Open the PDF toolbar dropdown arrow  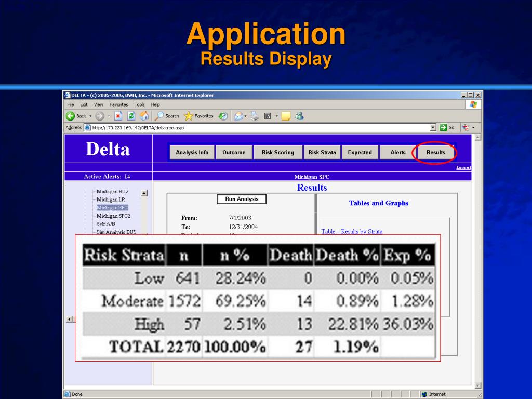473,128
